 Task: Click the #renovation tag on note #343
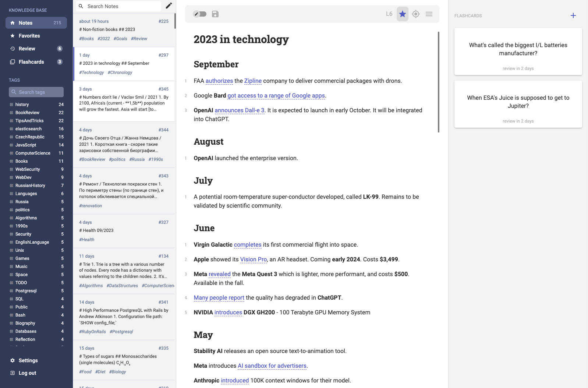pos(91,206)
